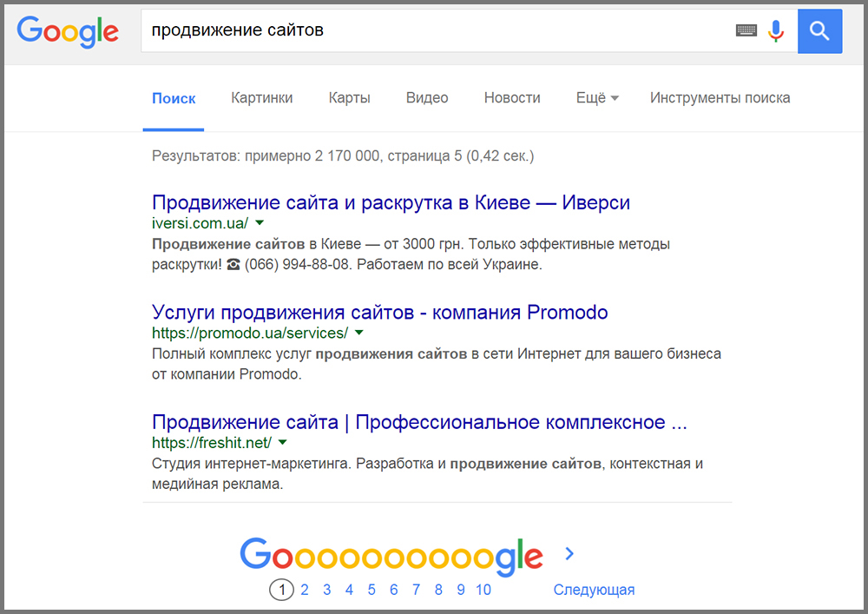
Task: Open the Карты tab
Action: (x=349, y=98)
